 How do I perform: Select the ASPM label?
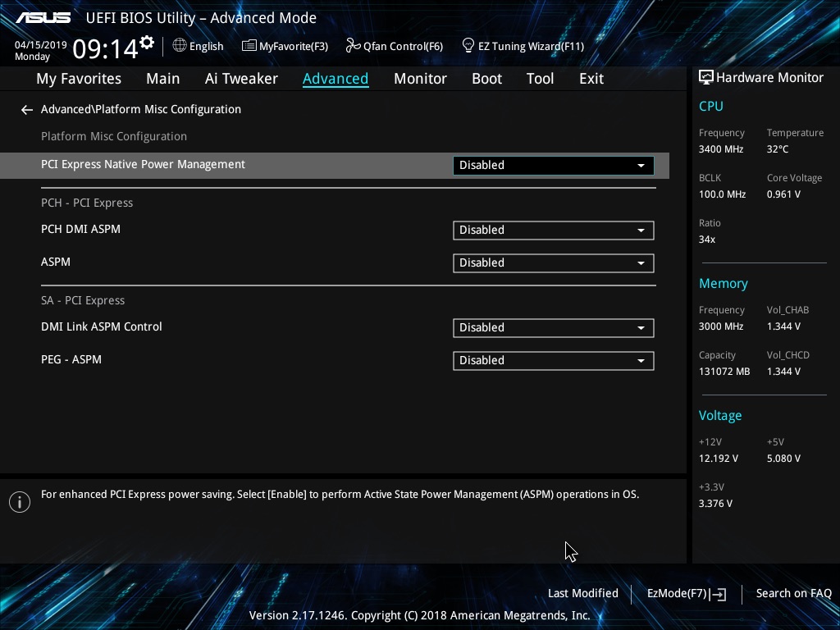56,262
